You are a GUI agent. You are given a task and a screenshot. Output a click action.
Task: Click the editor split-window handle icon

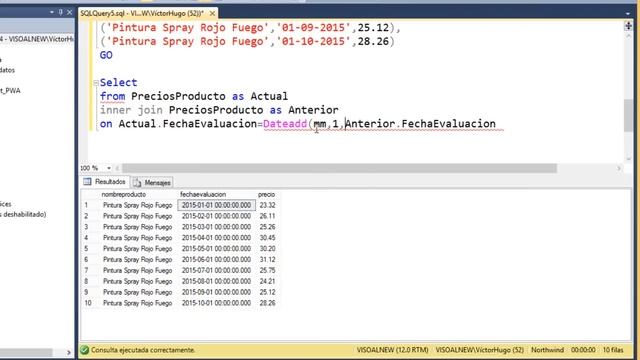pyautogui.click(x=628, y=26)
